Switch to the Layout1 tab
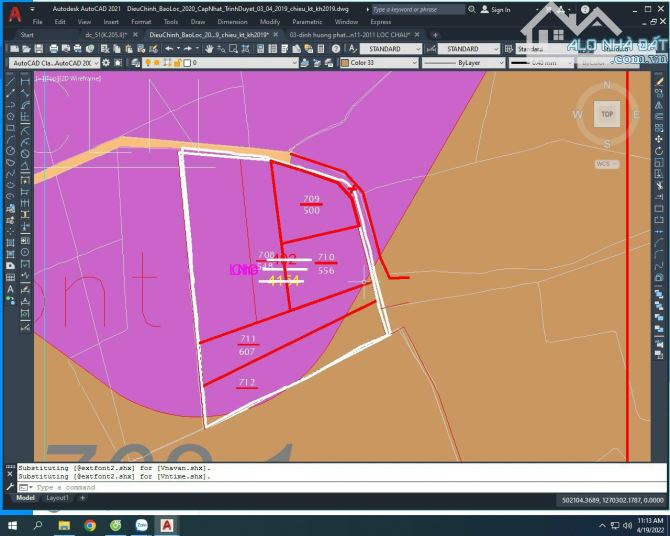 [58, 498]
